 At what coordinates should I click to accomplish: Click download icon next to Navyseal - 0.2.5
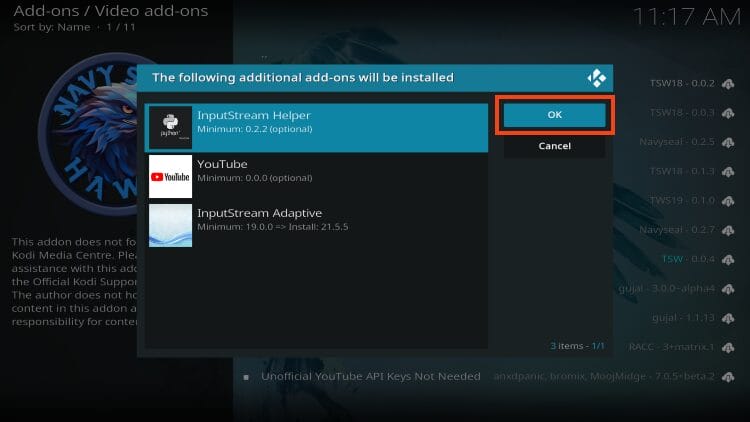(728, 143)
